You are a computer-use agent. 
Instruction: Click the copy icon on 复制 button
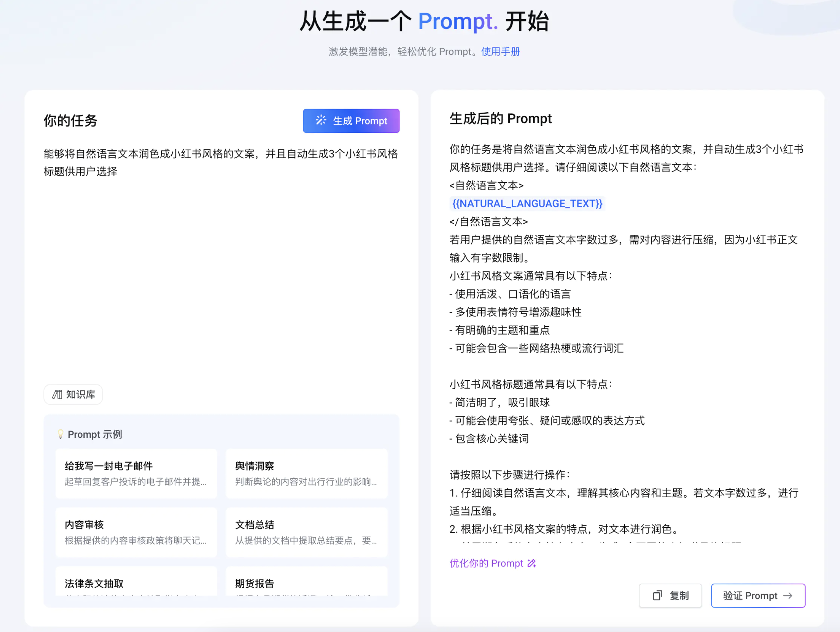657,596
